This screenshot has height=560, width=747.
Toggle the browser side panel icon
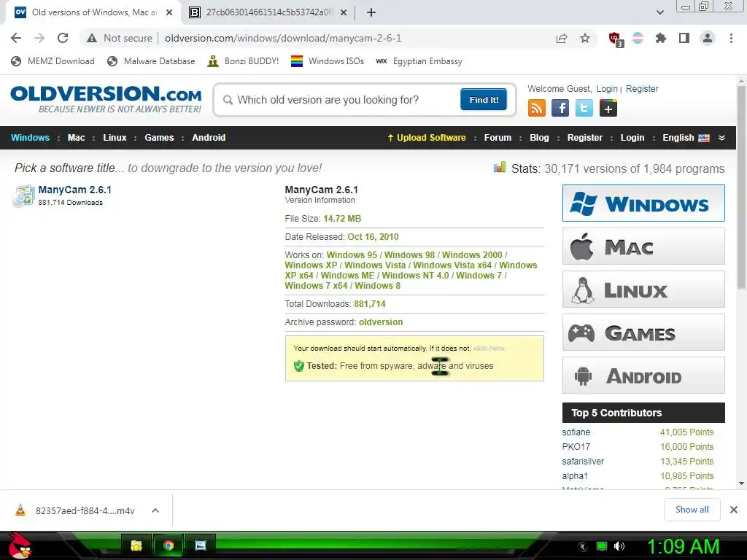[x=684, y=38]
